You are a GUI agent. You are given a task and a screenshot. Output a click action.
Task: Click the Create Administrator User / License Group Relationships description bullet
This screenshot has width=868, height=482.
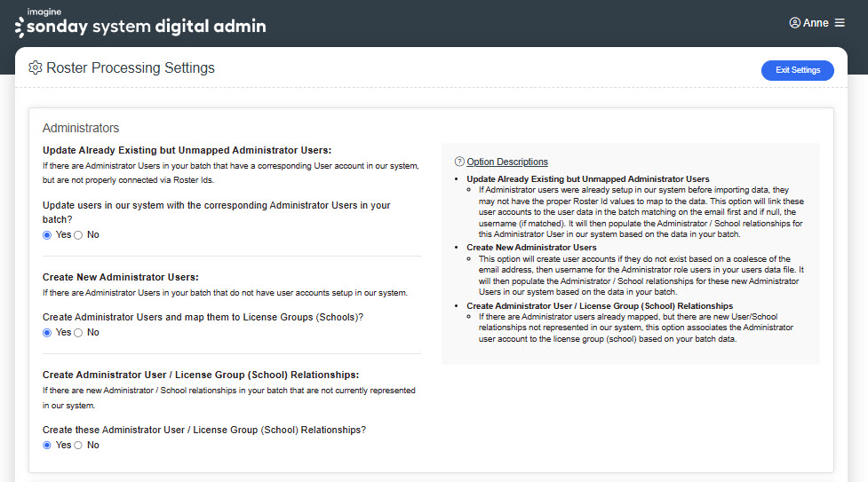pyautogui.click(x=600, y=305)
